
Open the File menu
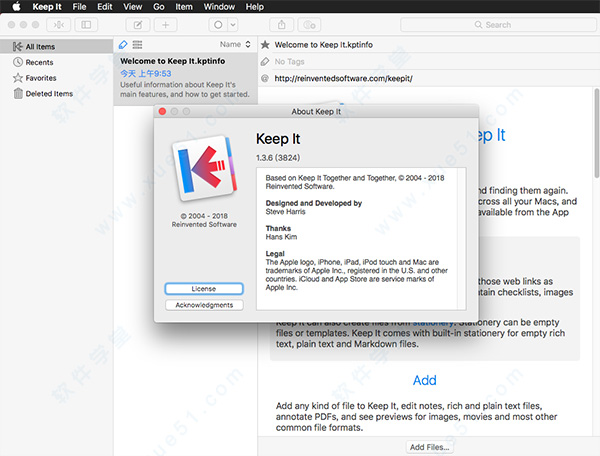pyautogui.click(x=79, y=7)
